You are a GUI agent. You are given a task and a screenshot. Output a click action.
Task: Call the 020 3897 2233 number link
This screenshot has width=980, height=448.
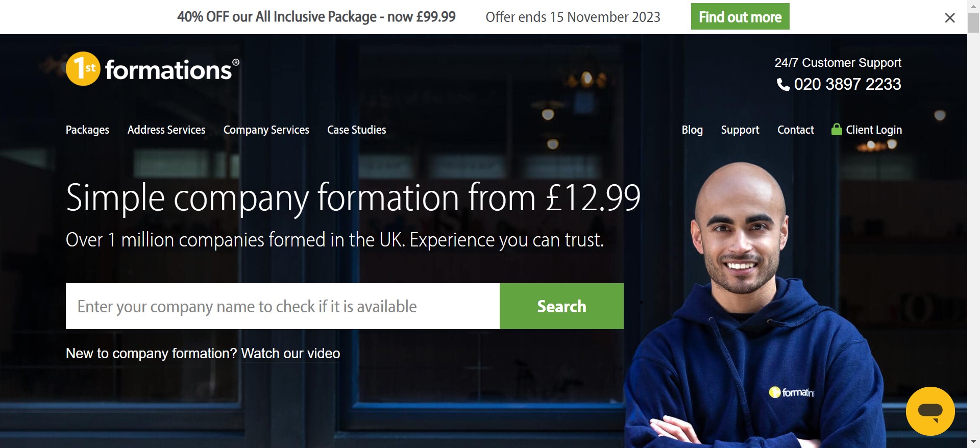click(847, 84)
